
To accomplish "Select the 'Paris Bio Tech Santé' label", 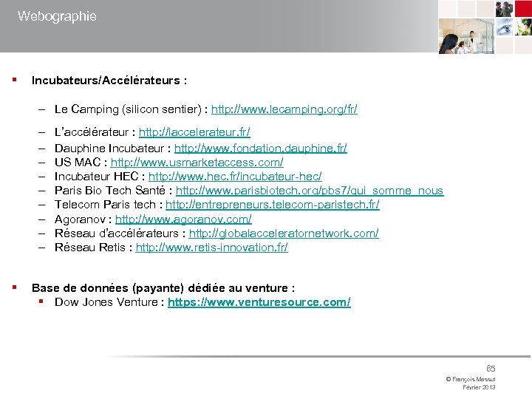I will coord(110,191).
